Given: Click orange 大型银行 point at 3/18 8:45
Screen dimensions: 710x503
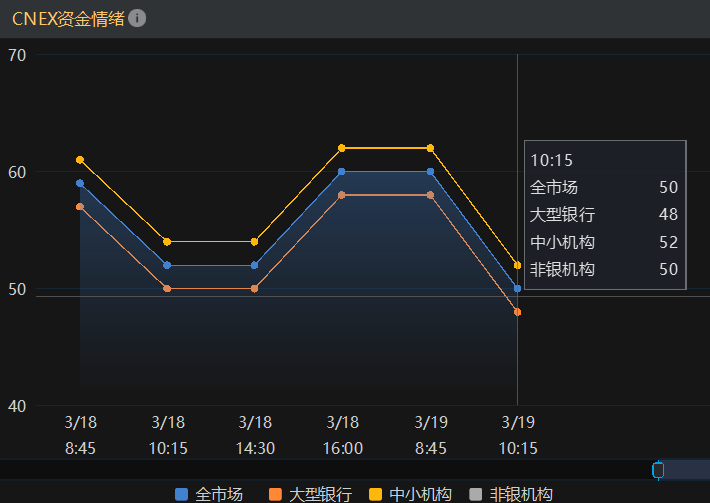Looking at the screenshot, I should (x=80, y=207).
